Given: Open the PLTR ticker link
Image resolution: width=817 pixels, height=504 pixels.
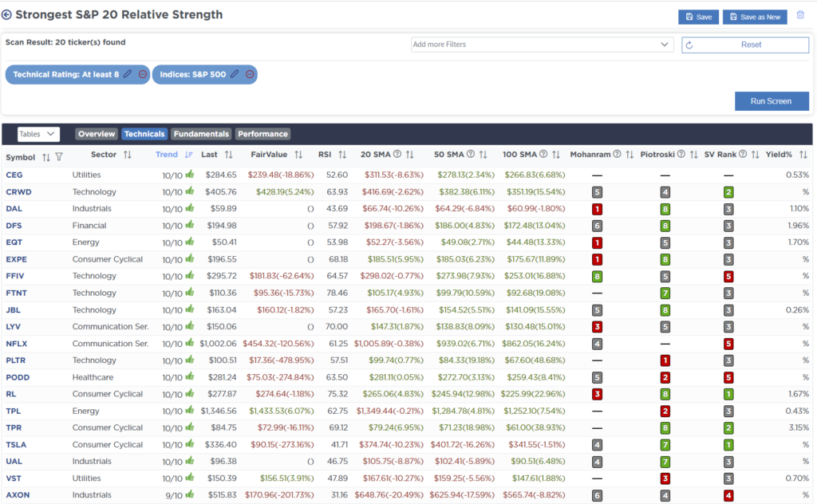Looking at the screenshot, I should coord(16,360).
